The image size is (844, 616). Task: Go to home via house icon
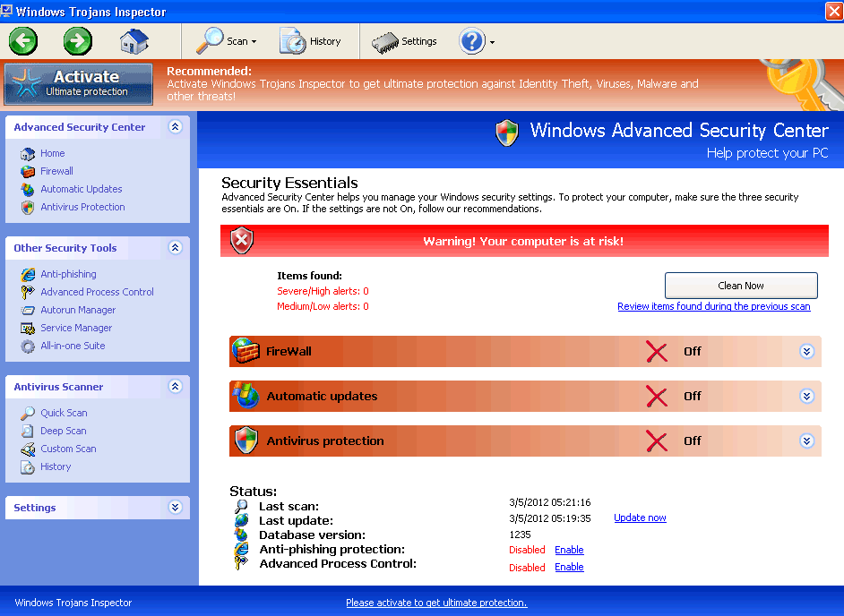pyautogui.click(x=133, y=41)
